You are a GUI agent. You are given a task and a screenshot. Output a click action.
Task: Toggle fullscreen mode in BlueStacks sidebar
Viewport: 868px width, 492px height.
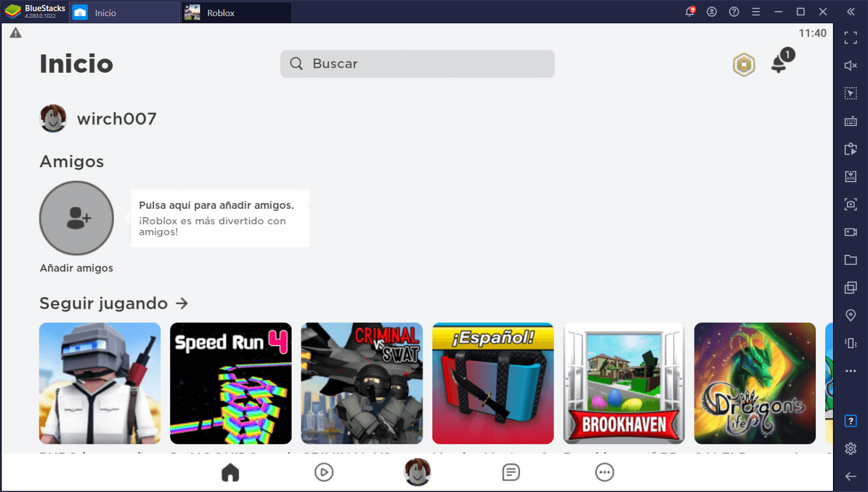[851, 38]
